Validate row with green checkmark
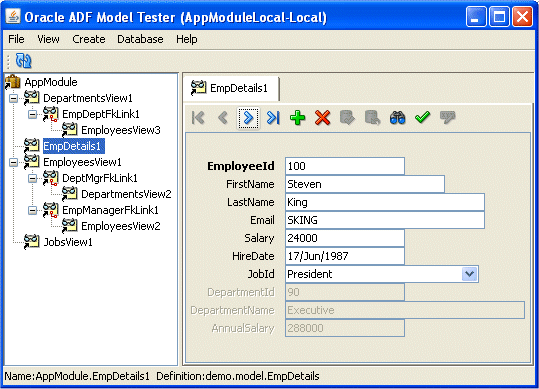Image resolution: width=539 pixels, height=389 pixels. click(422, 118)
